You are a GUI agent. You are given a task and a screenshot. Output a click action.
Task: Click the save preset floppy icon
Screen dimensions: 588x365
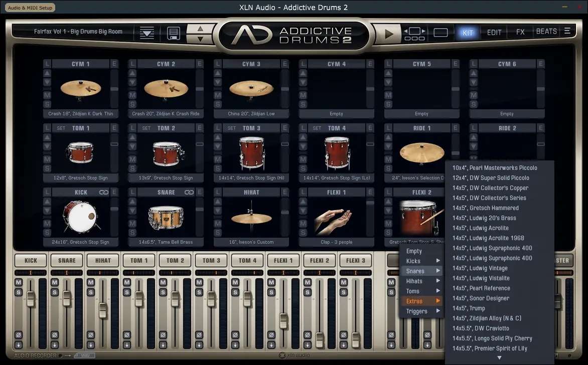[x=173, y=33]
